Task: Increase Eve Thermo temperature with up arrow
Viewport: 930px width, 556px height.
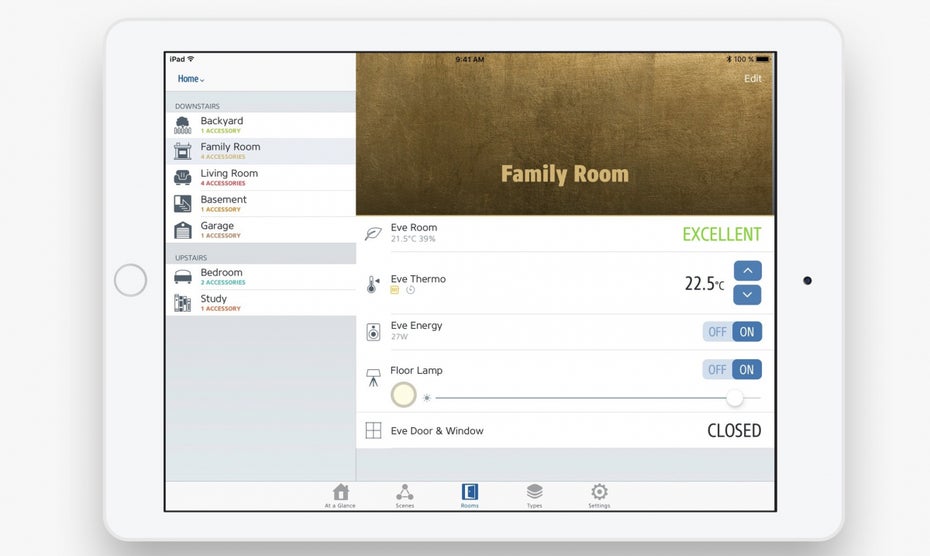Action: [x=747, y=271]
